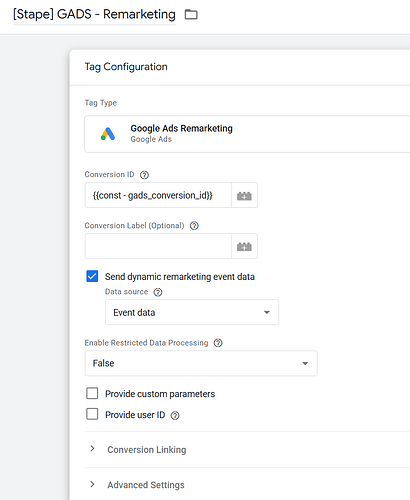Click Restricted Data Processing help icon
This screenshot has width=410, height=500.
pyautogui.click(x=218, y=343)
